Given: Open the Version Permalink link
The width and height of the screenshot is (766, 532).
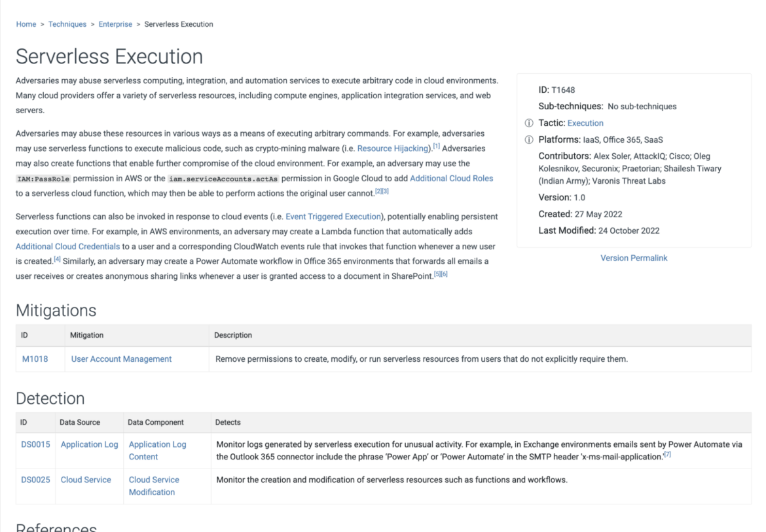Looking at the screenshot, I should pos(634,258).
